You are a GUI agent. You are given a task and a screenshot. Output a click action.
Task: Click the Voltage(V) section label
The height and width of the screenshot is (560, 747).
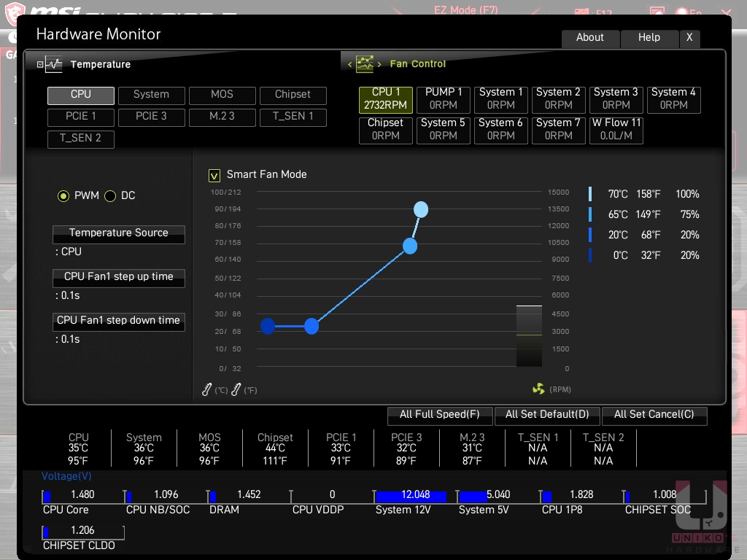click(x=66, y=476)
